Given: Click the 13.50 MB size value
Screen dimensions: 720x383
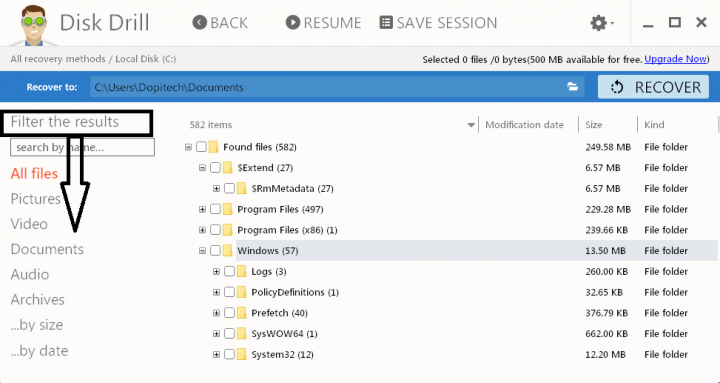Looking at the screenshot, I should [x=605, y=251].
